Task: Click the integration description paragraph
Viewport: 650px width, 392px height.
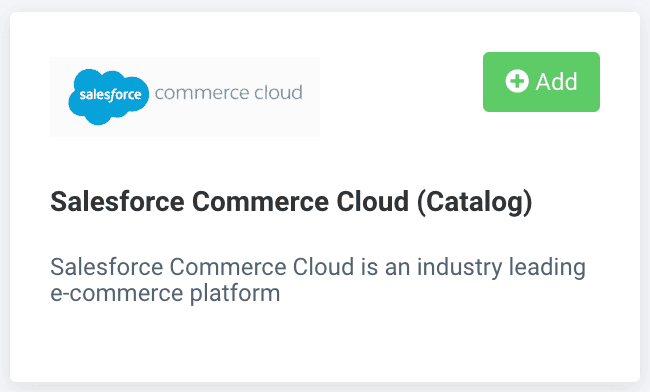Action: [x=318, y=280]
